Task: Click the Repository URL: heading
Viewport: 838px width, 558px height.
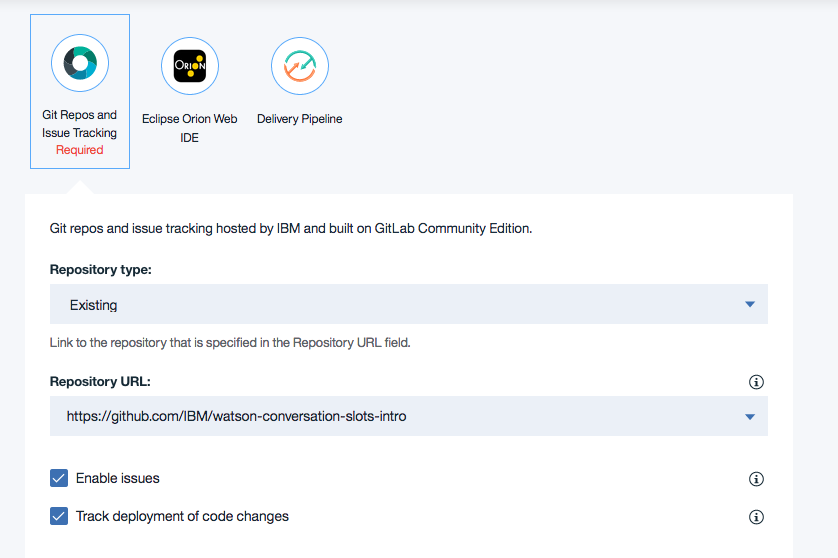Action: (100, 382)
